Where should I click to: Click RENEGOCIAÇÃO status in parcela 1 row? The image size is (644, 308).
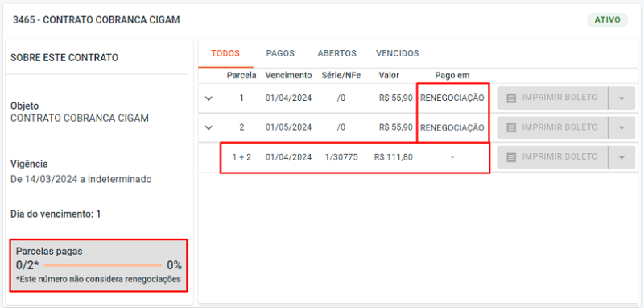(x=452, y=98)
